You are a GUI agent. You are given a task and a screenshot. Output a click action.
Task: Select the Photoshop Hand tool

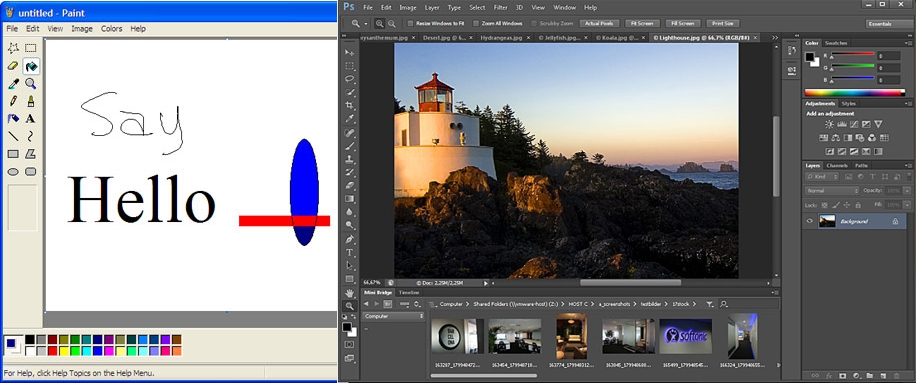tap(349, 293)
